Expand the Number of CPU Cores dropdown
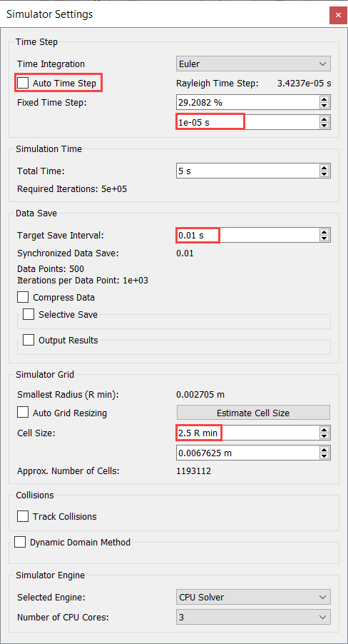Viewport: 348px width, 644px height. click(x=253, y=617)
